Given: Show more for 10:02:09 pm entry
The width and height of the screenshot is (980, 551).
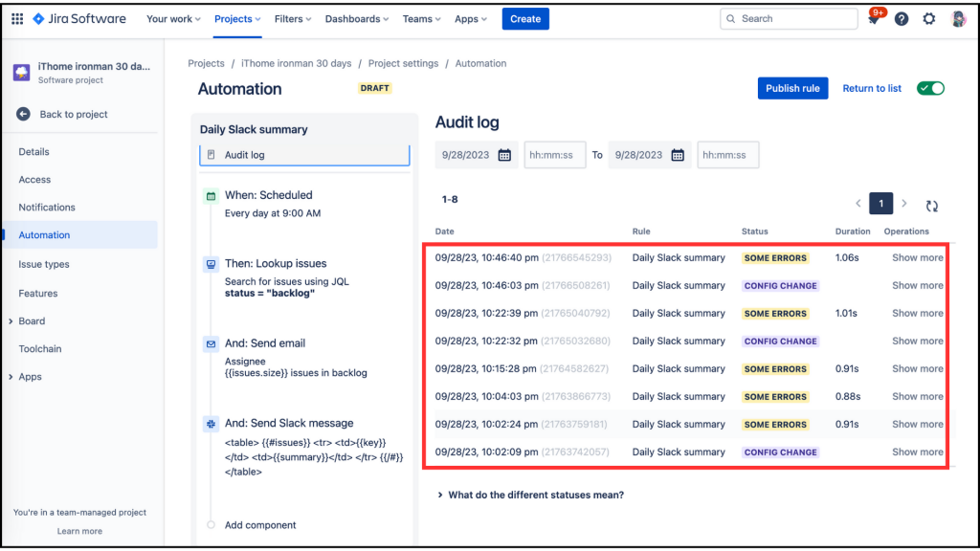Looking at the screenshot, I should point(918,452).
